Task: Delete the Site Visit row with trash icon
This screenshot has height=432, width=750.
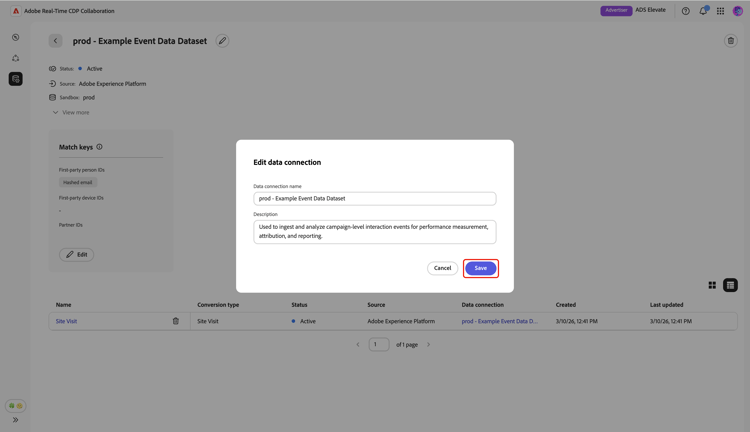Action: [x=176, y=321]
